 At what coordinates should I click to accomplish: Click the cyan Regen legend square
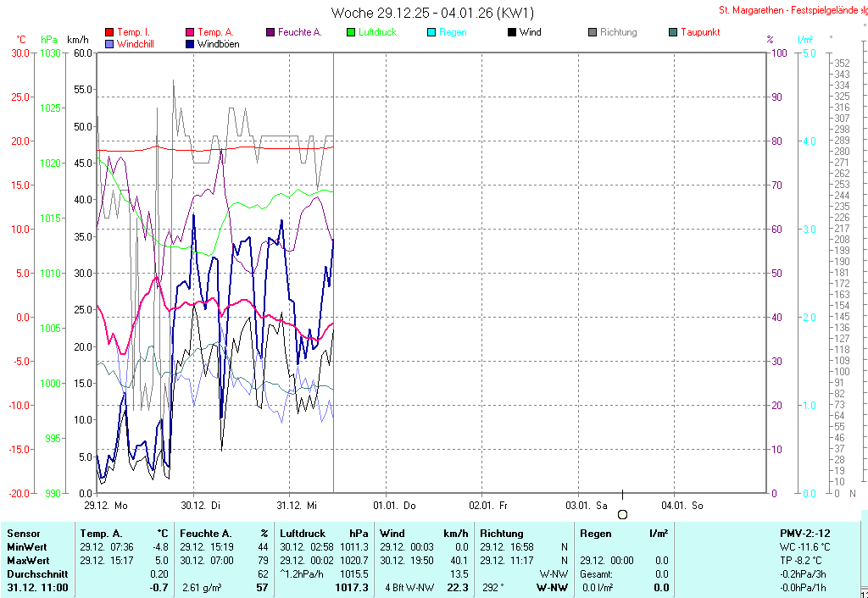[x=431, y=32]
